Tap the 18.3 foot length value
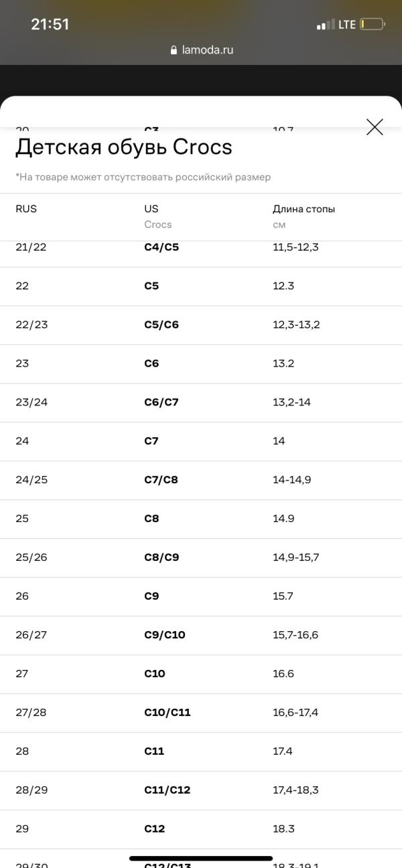The image size is (402, 868). click(283, 829)
